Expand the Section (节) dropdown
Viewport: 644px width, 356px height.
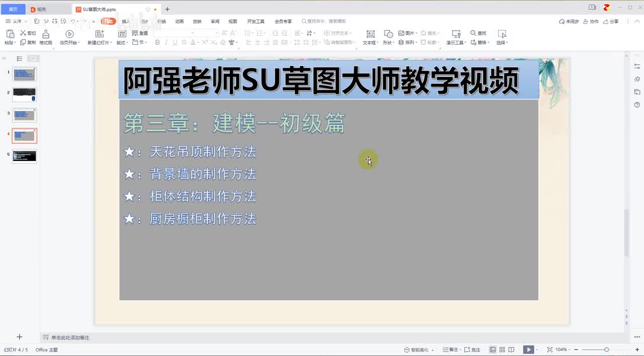coord(140,43)
